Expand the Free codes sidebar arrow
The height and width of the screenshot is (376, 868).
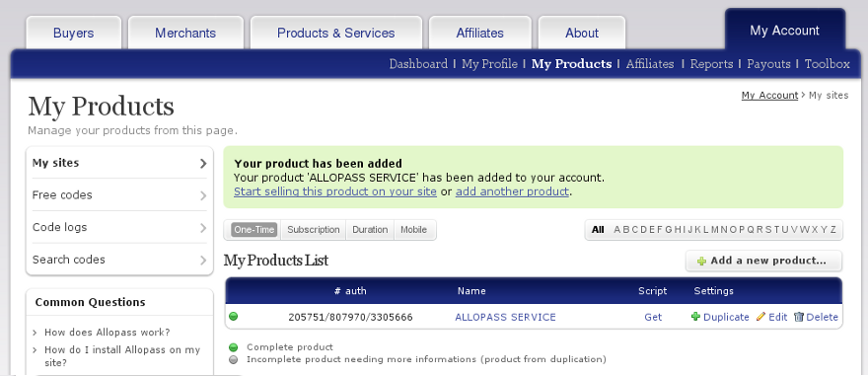point(203,195)
